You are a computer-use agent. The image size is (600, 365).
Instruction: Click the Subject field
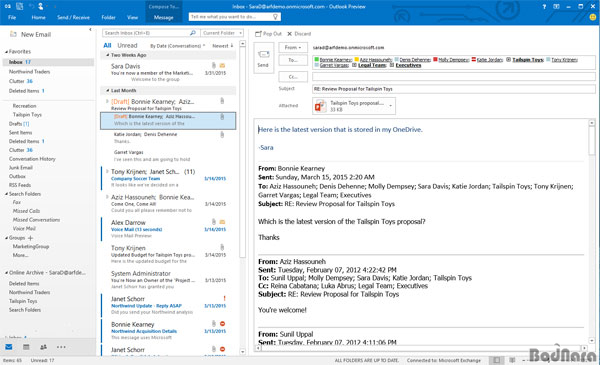453,89
